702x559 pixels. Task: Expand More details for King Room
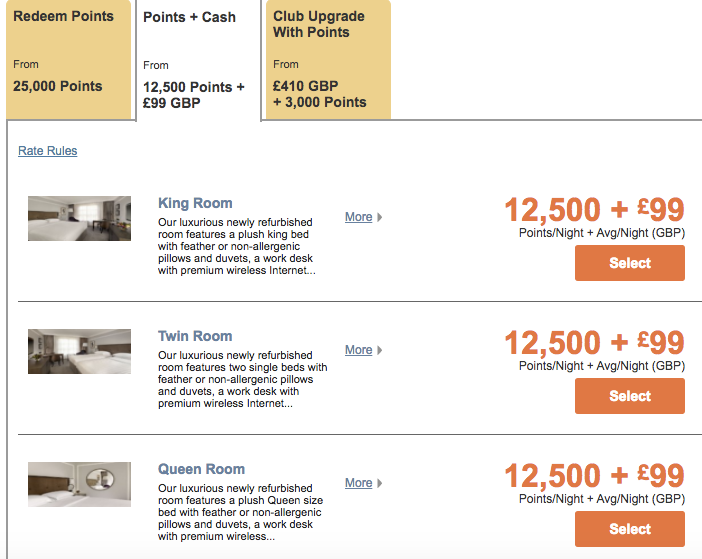tap(358, 217)
